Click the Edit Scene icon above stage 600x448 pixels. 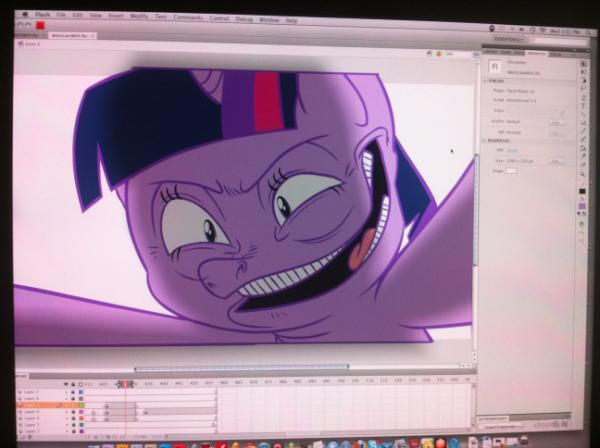[429, 54]
